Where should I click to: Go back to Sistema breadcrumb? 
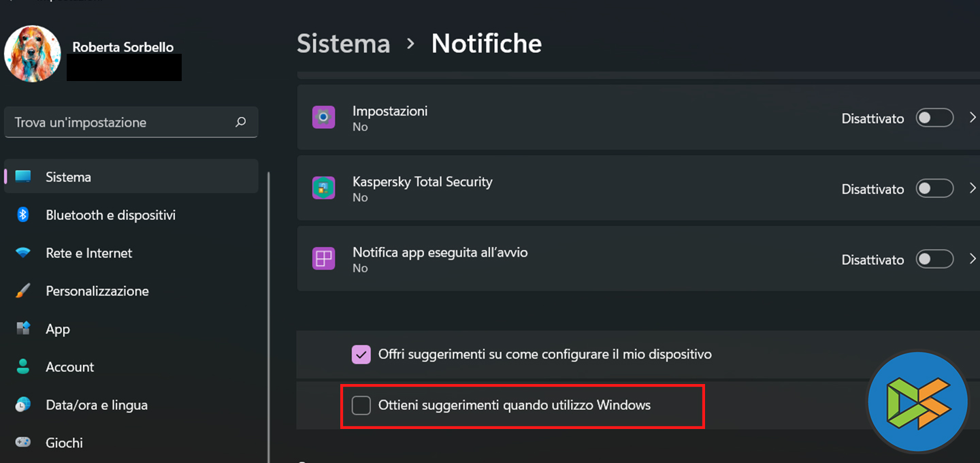pos(344,44)
